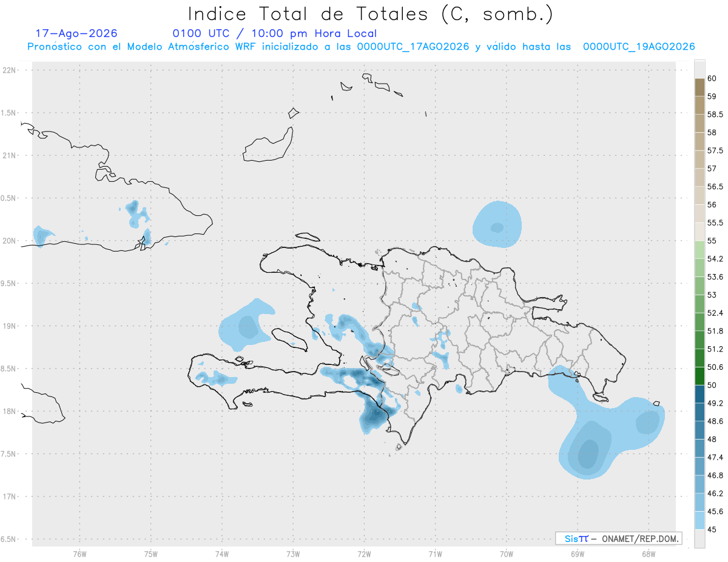Screen dimensions: 728x562
Task: Click the colorbar label '47.4'
Action: (x=715, y=457)
